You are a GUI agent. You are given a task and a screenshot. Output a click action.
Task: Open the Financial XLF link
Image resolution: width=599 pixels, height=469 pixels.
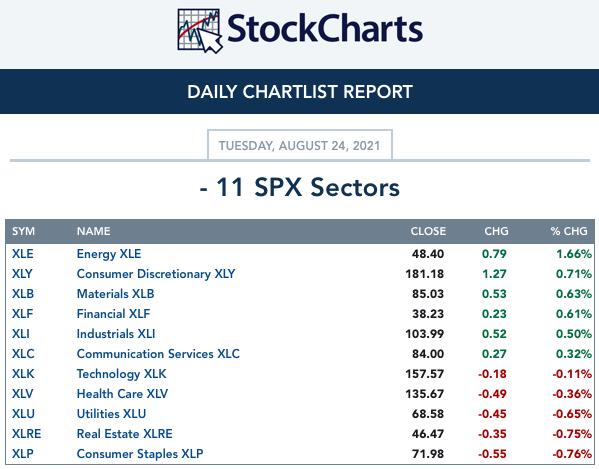coord(113,314)
